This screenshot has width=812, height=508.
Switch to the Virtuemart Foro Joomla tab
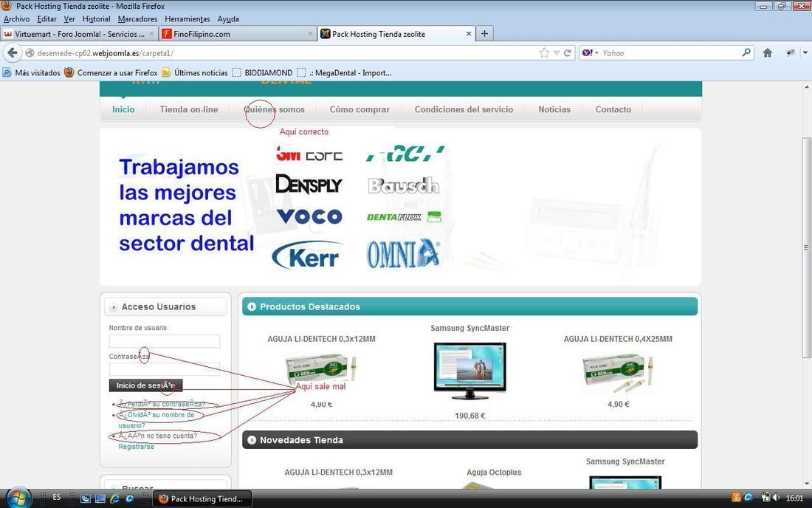79,34
